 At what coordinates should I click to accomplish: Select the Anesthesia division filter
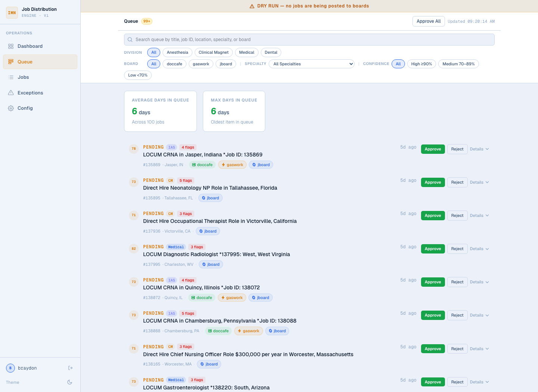pos(177,53)
